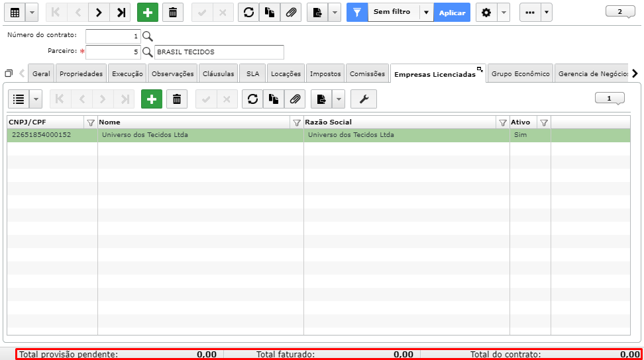Toggle the filter on Ativo column
This screenshot has width=644, height=360.
click(544, 122)
